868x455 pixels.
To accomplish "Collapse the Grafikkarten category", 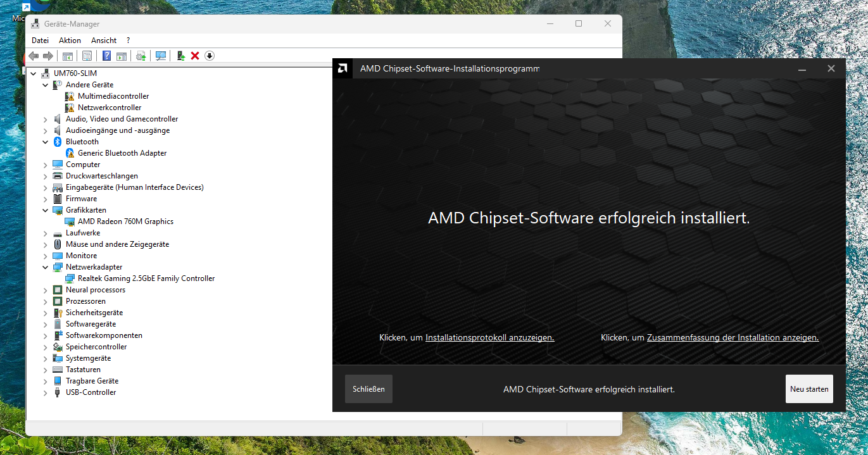I will tap(46, 210).
